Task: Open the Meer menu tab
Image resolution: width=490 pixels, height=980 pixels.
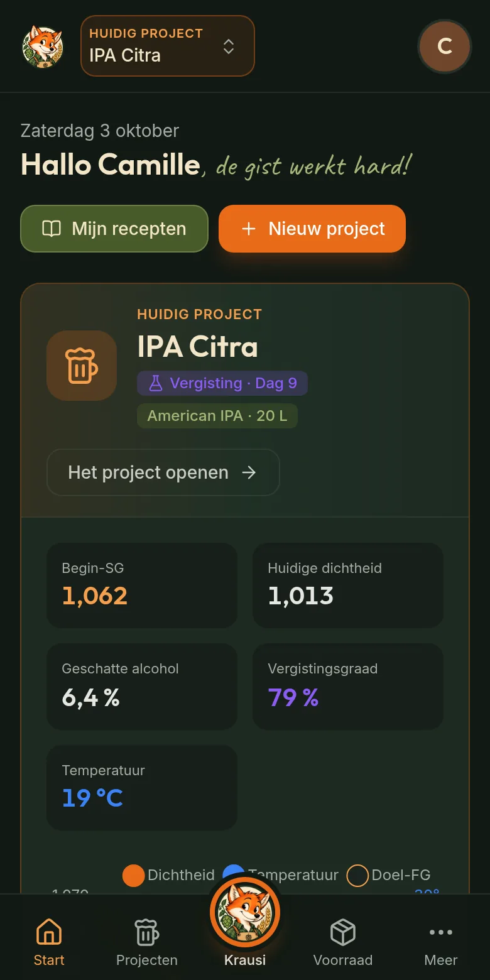Action: point(441,942)
